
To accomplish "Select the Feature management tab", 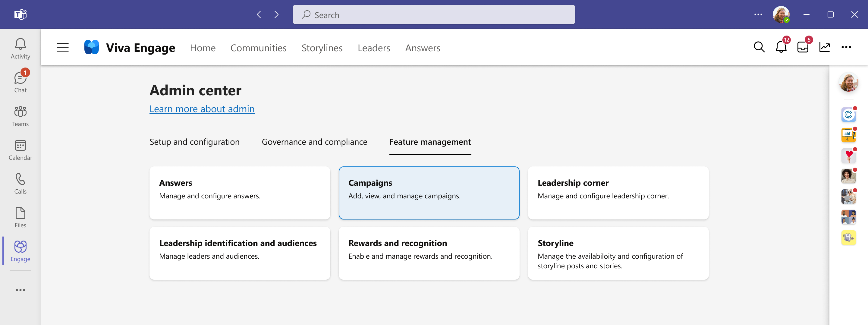I will click(430, 142).
